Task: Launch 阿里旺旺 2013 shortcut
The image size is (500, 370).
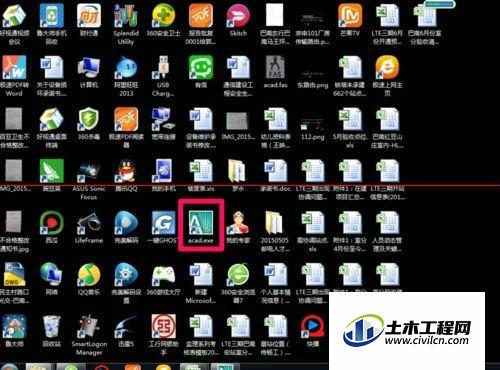Action: pyautogui.click(x=126, y=67)
